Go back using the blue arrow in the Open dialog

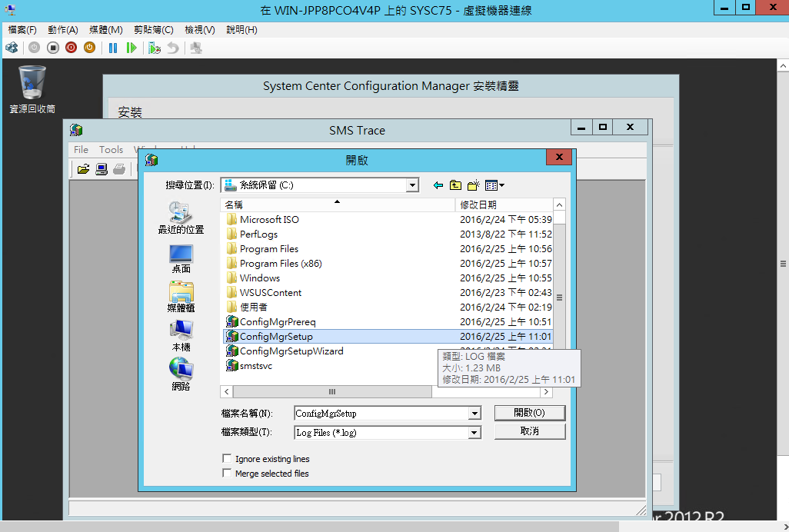[x=438, y=185]
